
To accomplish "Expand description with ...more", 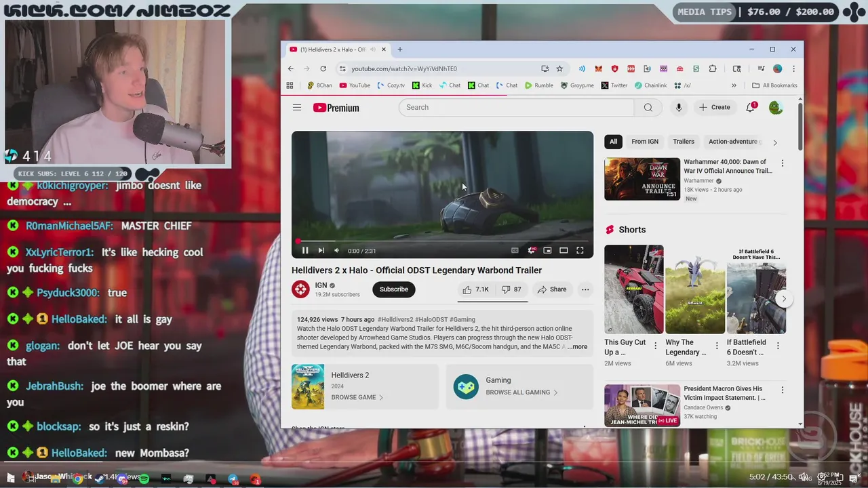I will [578, 347].
